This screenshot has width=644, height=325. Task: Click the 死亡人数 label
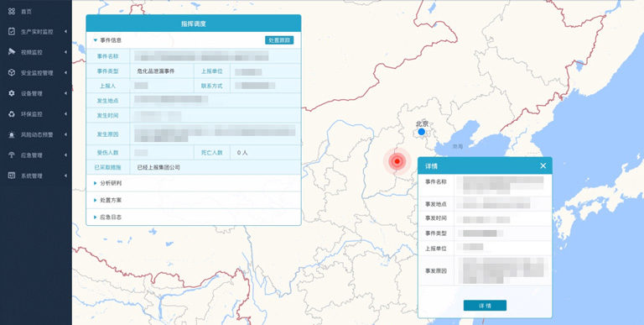[x=211, y=153]
